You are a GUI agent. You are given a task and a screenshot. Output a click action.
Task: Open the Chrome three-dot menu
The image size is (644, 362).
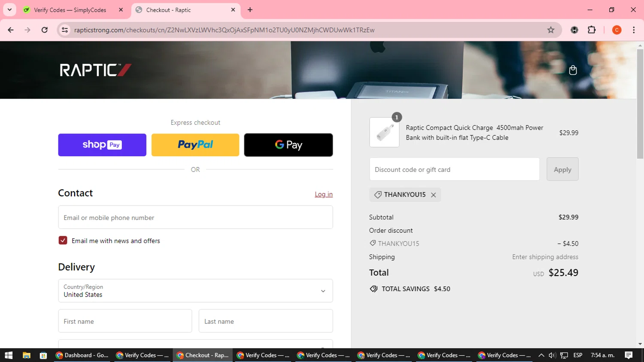pos(634,30)
